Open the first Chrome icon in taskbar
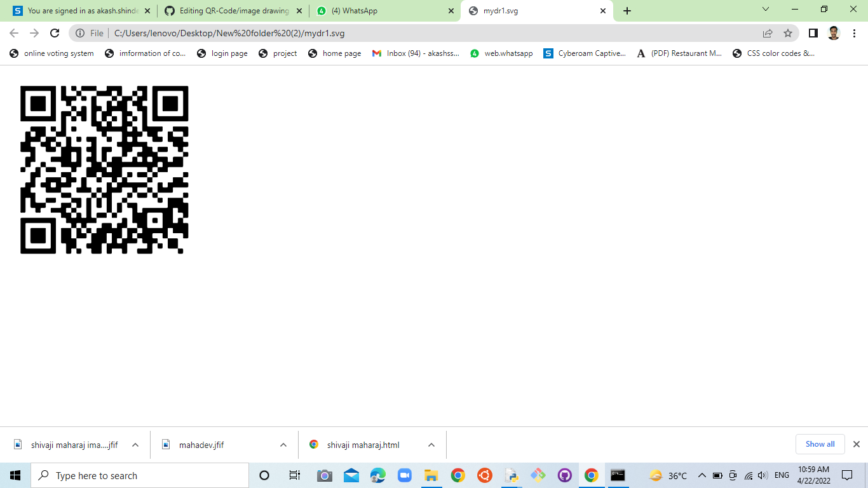 pyautogui.click(x=458, y=475)
